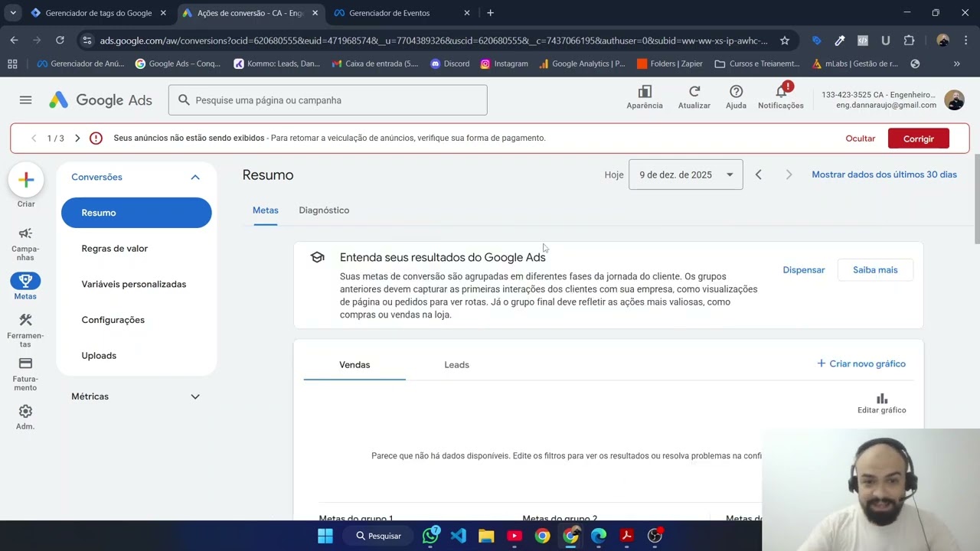980x551 pixels.
Task: Open the Folders | Zapier bookmark
Action: 669,64
